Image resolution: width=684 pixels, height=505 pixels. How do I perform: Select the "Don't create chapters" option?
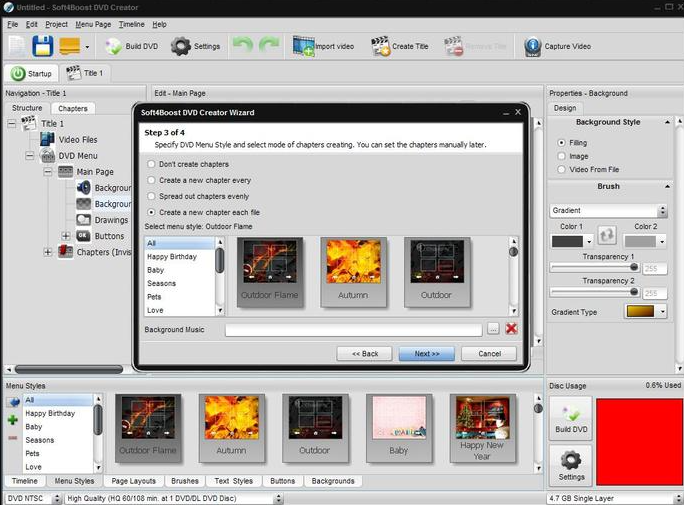[152, 164]
